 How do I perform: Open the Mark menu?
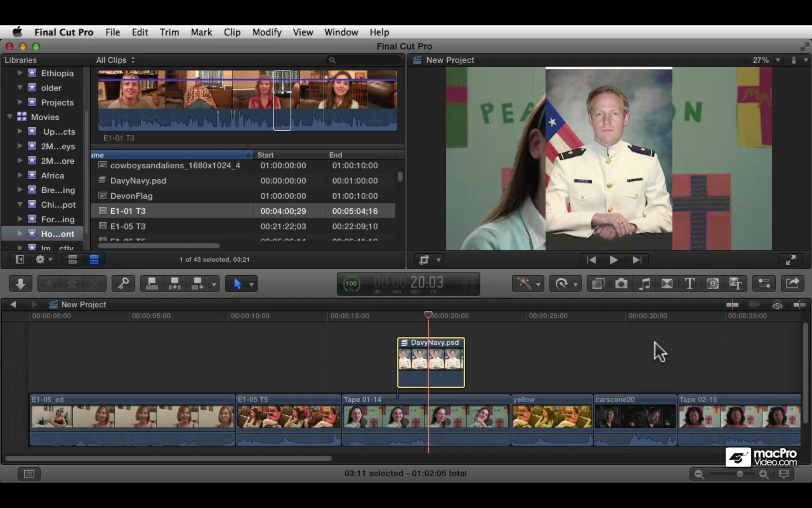[x=201, y=32]
